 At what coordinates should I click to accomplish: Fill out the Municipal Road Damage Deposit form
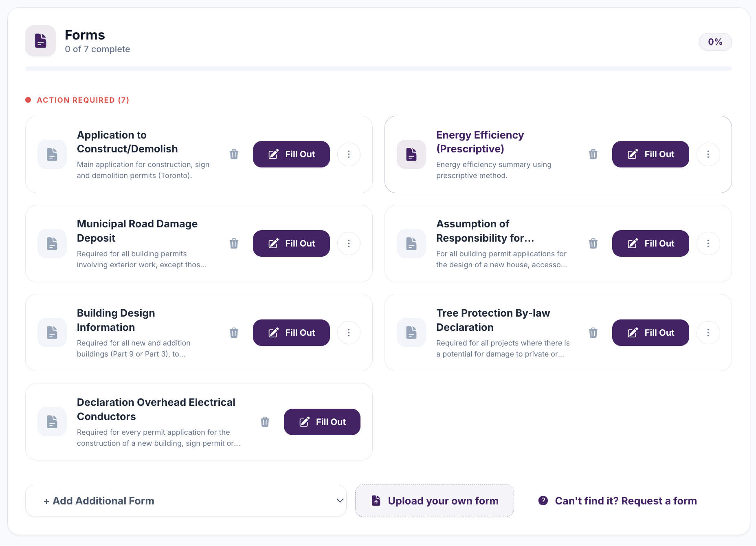pos(291,244)
